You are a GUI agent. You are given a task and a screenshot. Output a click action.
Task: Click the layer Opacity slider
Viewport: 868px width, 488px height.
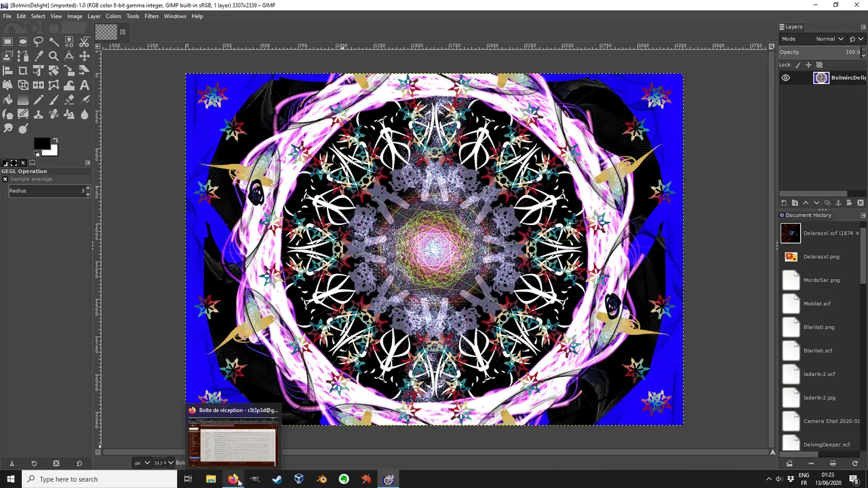(x=818, y=52)
